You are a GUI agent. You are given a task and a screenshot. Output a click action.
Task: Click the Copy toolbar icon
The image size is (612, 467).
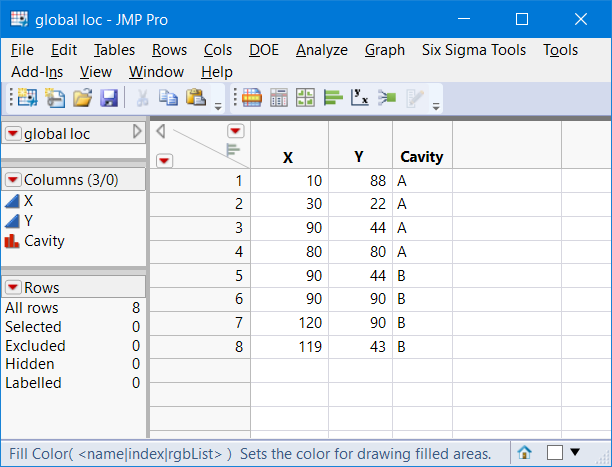[x=168, y=98]
